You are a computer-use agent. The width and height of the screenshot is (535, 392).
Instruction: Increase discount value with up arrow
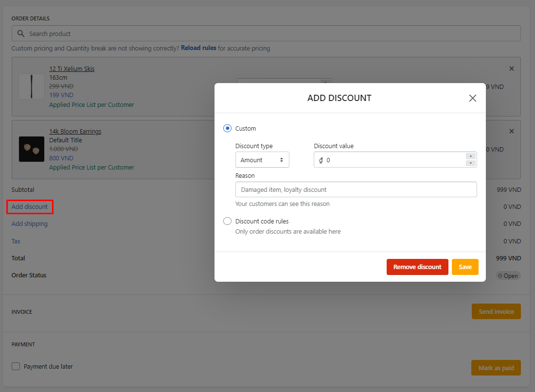470,156
